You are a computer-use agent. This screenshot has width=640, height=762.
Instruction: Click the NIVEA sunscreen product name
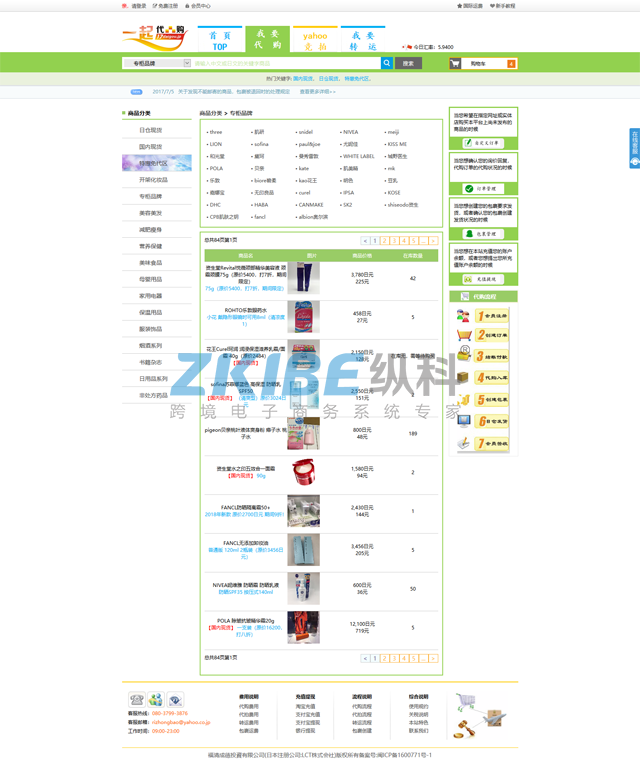point(246,585)
